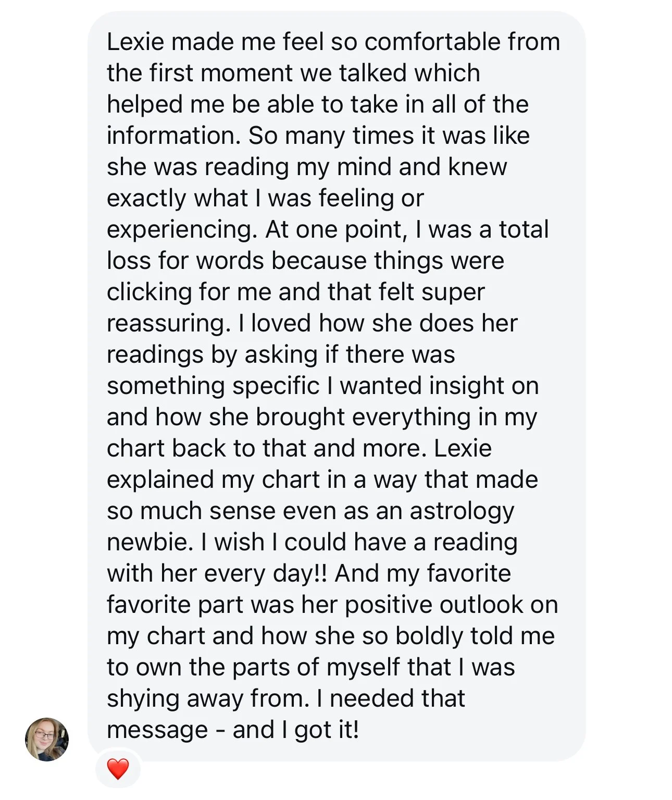Image resolution: width=672 pixels, height=800 pixels.
Task: Click the closing words "I got it!"
Action: click(x=320, y=730)
